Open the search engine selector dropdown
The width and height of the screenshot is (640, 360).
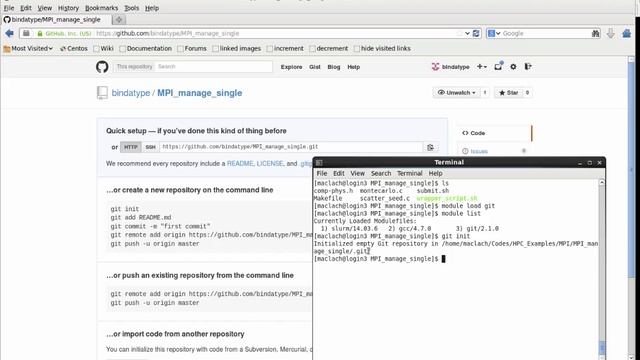point(494,33)
